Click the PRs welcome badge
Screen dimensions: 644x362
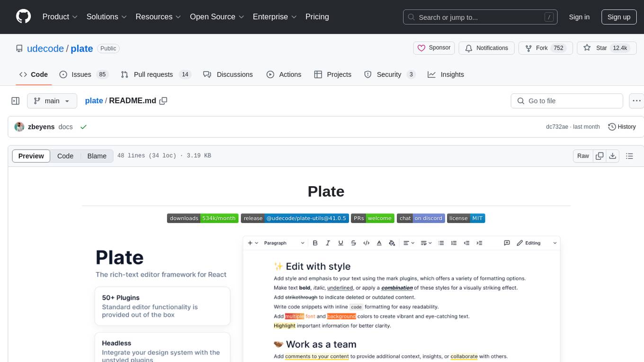(373, 218)
